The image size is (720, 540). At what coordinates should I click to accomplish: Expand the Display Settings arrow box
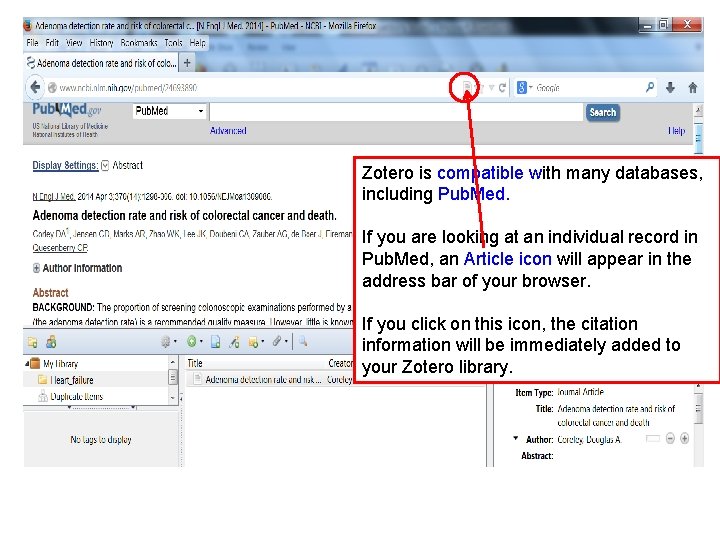105,165
